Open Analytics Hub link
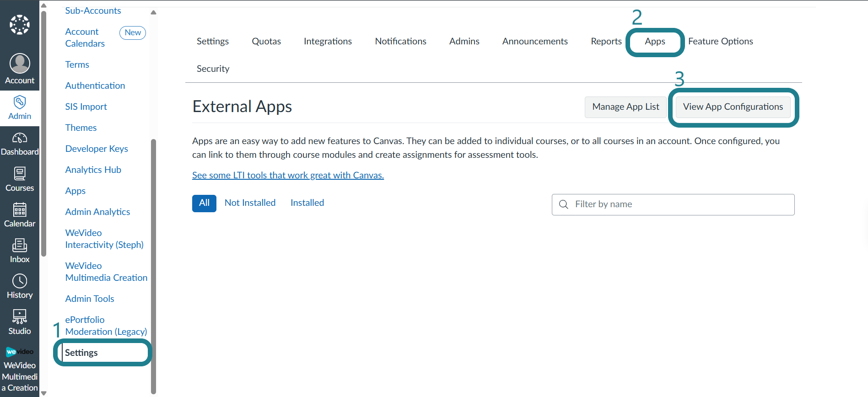The width and height of the screenshot is (868, 397). [x=93, y=170]
